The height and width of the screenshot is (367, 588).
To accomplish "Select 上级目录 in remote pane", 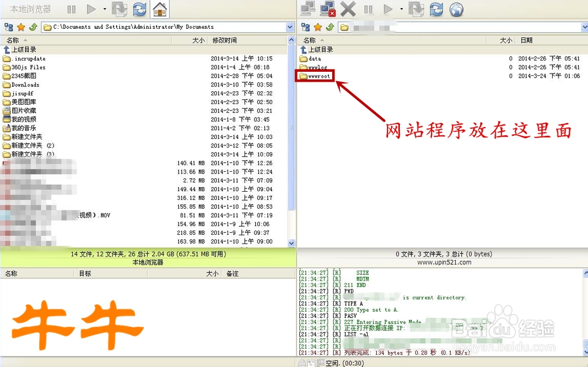I will tap(317, 49).
